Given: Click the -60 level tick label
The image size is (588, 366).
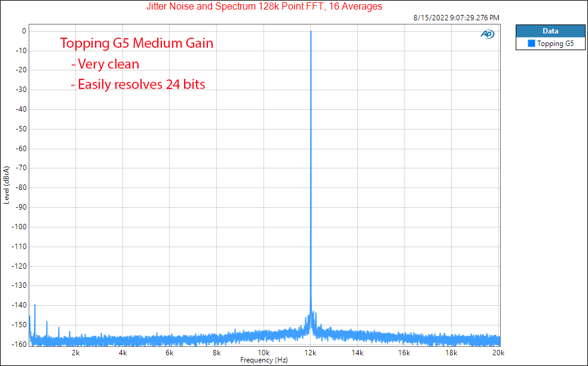Looking at the screenshot, I should (x=21, y=148).
